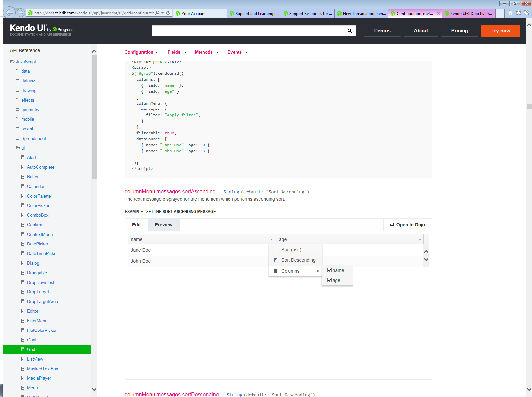
Task: Collapse the ui tree folder
Action: coord(18,148)
